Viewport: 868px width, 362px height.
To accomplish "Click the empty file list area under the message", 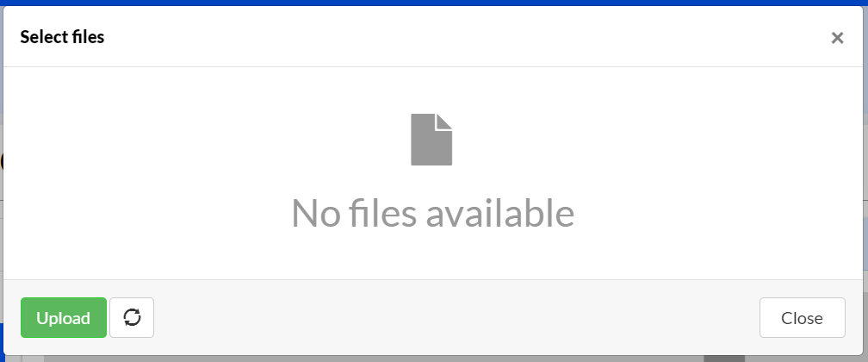I will click(432, 256).
